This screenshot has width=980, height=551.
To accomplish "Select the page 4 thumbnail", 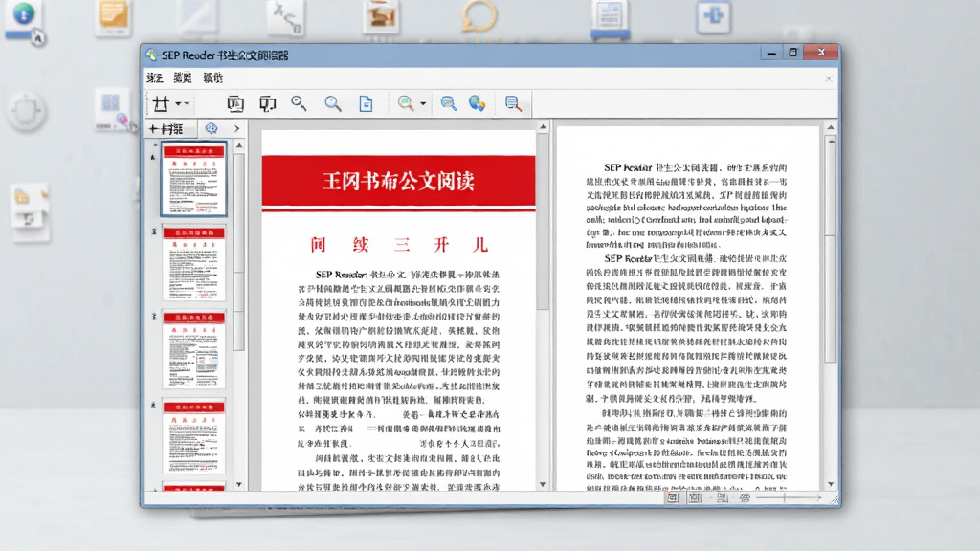I will [193, 437].
